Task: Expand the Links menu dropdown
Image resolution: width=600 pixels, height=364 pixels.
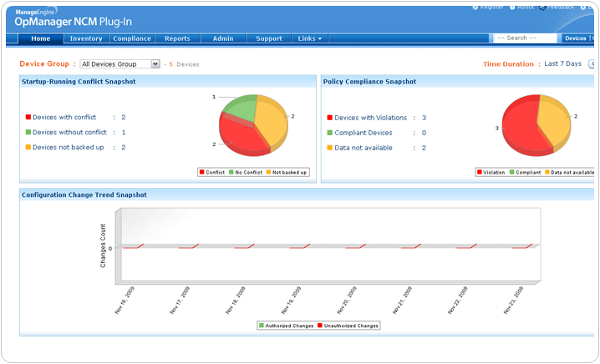Action: [x=309, y=38]
